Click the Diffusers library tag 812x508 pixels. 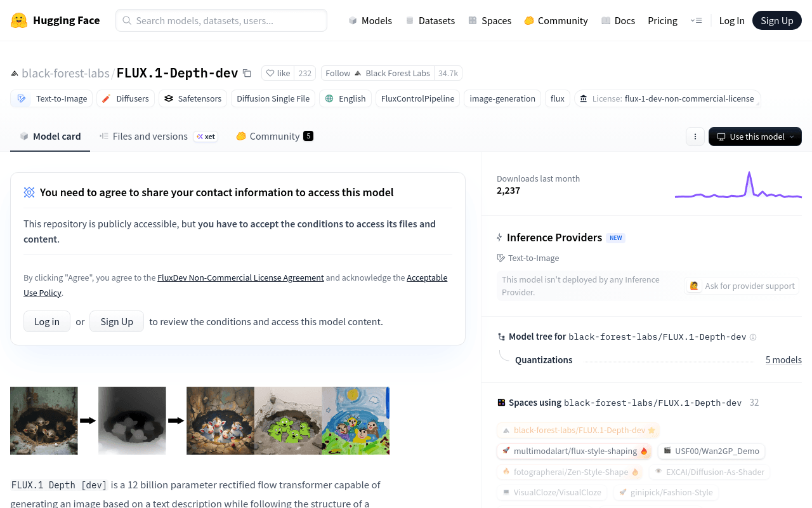(126, 98)
